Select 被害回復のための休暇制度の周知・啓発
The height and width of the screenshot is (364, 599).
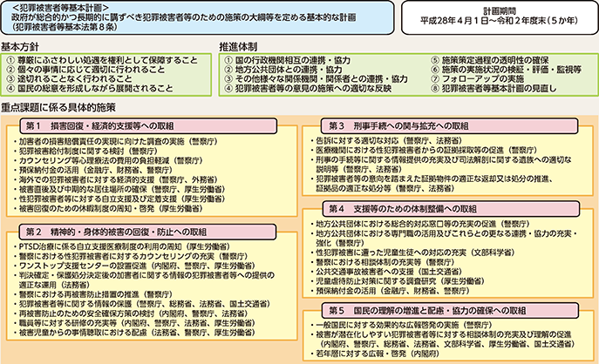(108, 209)
